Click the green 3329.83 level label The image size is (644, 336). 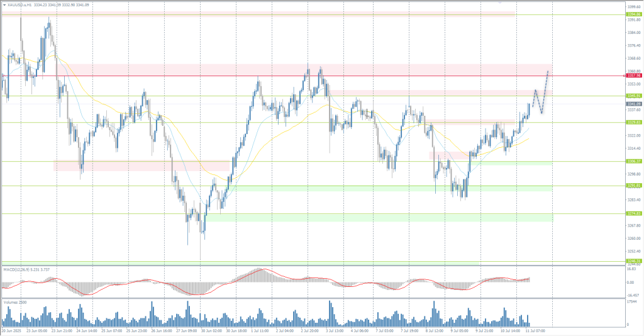point(633,122)
